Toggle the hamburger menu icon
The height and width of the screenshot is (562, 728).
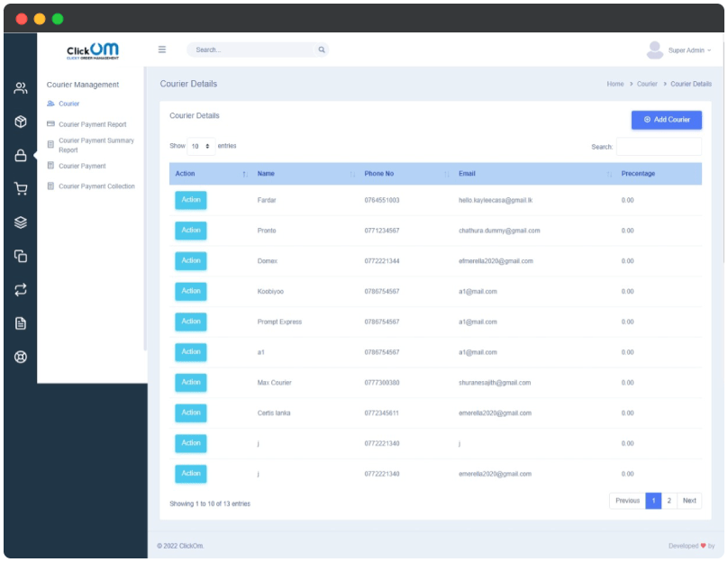(x=162, y=50)
